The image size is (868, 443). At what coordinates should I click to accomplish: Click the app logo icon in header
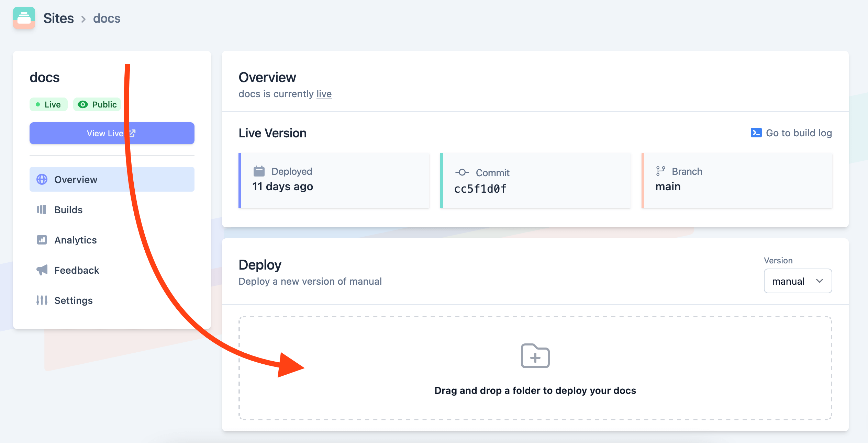pos(24,18)
